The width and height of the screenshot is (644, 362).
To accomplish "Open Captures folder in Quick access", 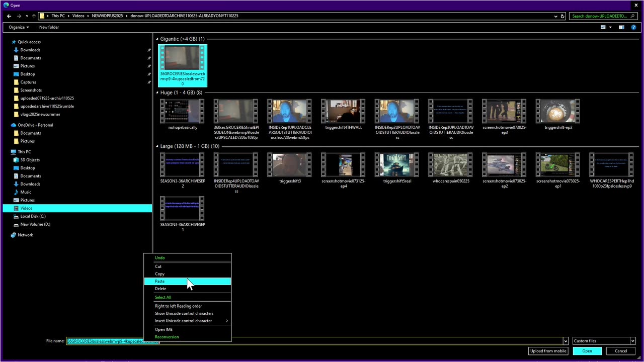I will 28,82.
